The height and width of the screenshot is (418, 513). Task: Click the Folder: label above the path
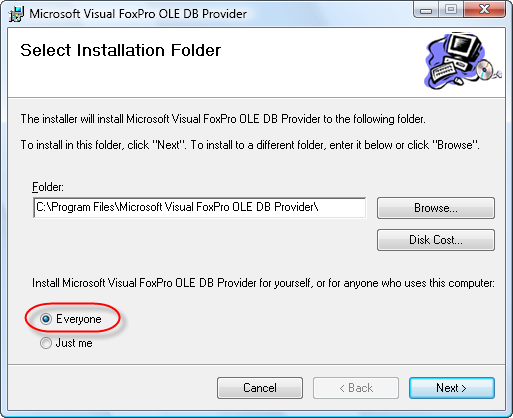48,187
